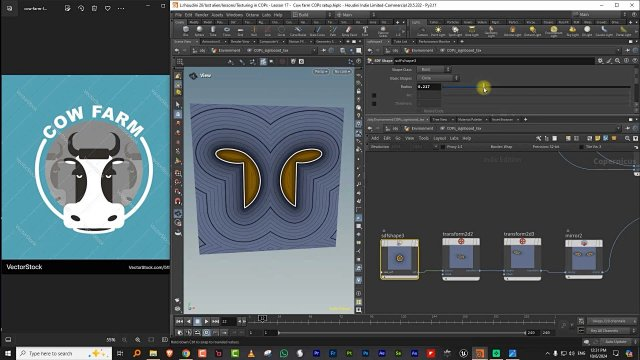Viewport: 640px width, 360px height.
Task: Select the Box shelf tool
Action: [x=186, y=31]
